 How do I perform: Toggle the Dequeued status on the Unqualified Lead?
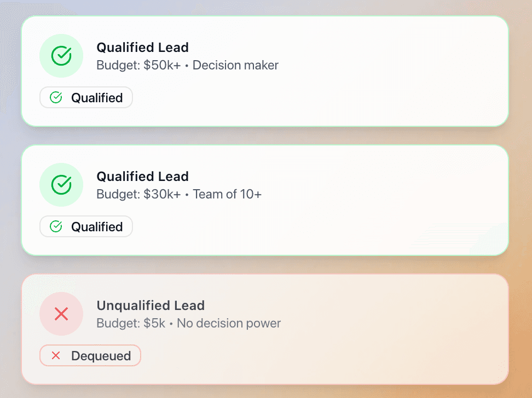tap(90, 355)
